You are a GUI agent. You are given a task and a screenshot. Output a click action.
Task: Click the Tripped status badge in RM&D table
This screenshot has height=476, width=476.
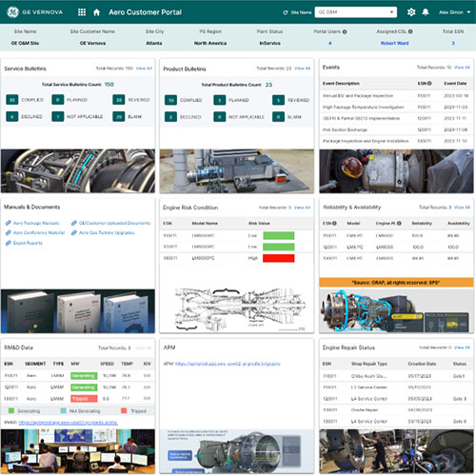[x=84, y=399]
